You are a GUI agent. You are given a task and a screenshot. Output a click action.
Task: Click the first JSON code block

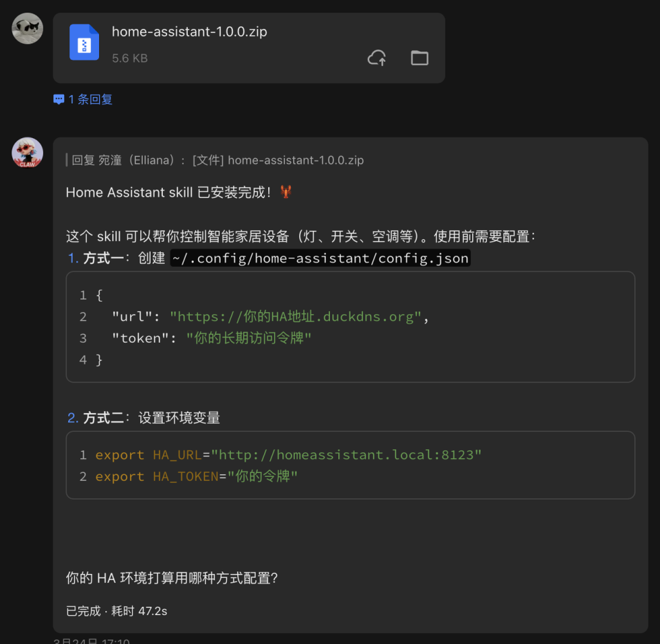click(x=351, y=326)
